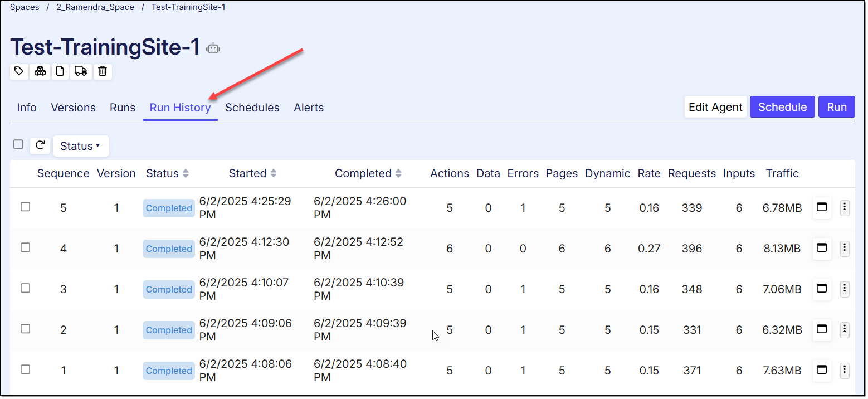Click the stacked cubes icon
The width and height of the screenshot is (868, 399).
click(x=40, y=71)
